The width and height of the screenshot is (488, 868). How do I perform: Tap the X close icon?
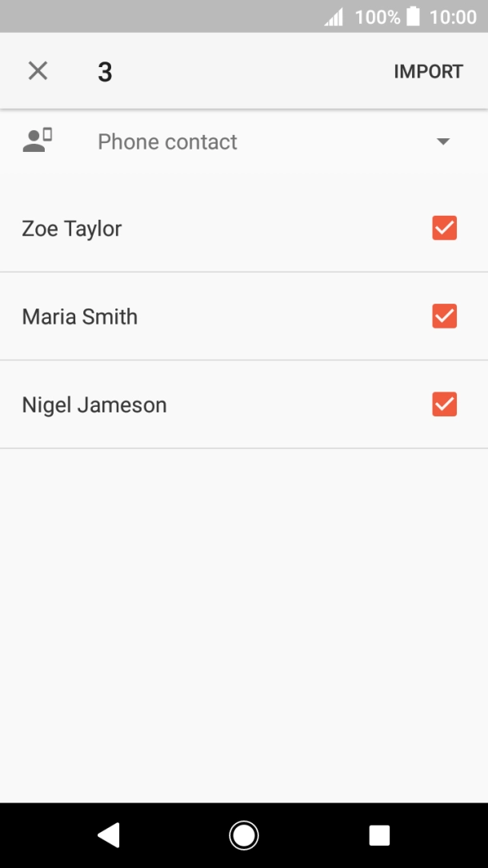(38, 71)
